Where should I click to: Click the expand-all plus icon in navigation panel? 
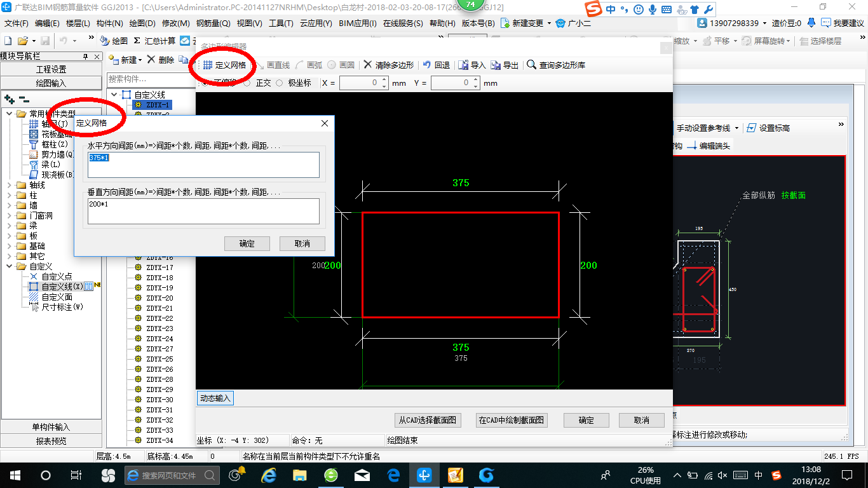click(10, 99)
